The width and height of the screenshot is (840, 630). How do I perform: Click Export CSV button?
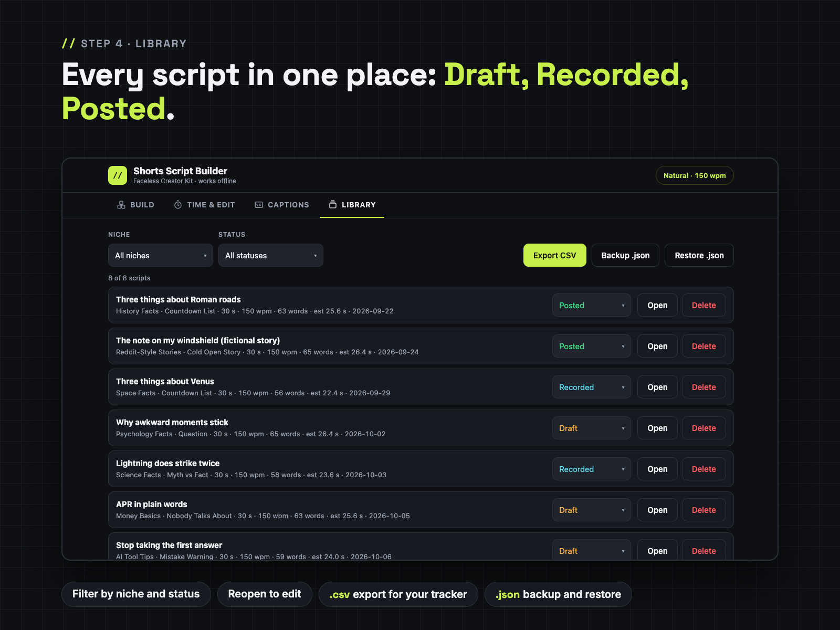click(x=555, y=255)
